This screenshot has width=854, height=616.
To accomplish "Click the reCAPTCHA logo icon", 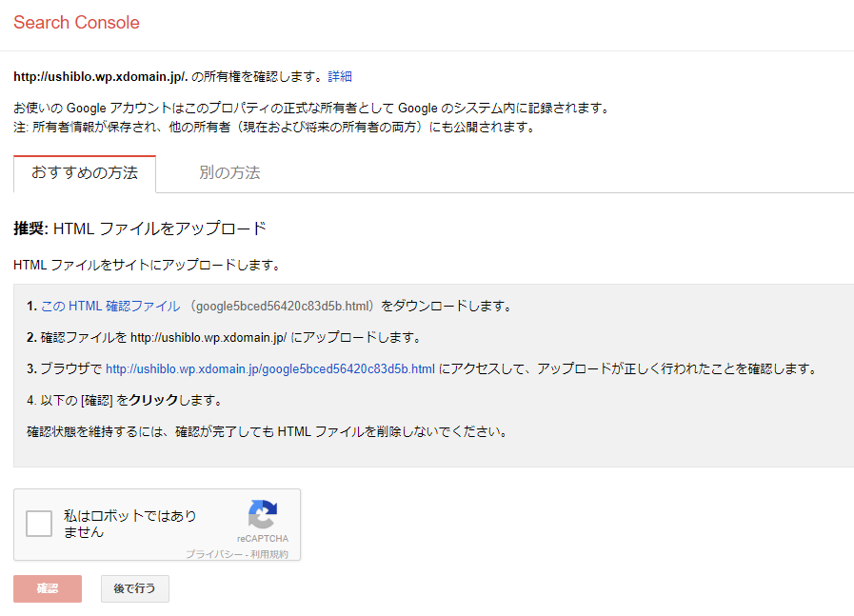I will click(x=263, y=514).
